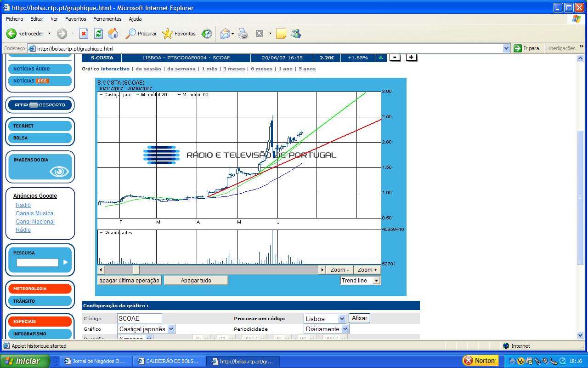Click the Zoom + chart button
Viewport: 588px width, 368px height.
(x=367, y=270)
